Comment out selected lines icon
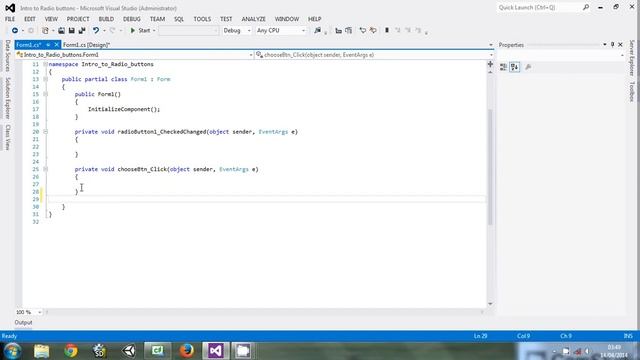This screenshot has height=360, width=640. pos(362,31)
